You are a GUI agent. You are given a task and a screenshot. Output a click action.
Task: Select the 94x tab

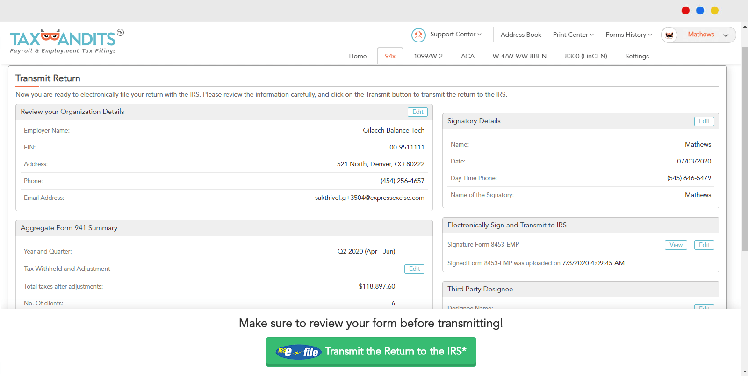coord(390,56)
